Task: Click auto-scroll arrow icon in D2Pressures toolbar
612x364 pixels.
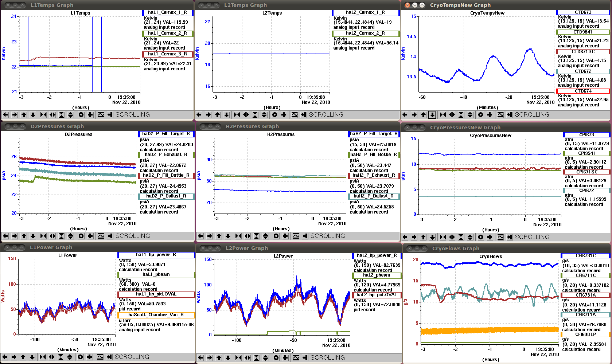Action: pyautogui.click(x=110, y=236)
